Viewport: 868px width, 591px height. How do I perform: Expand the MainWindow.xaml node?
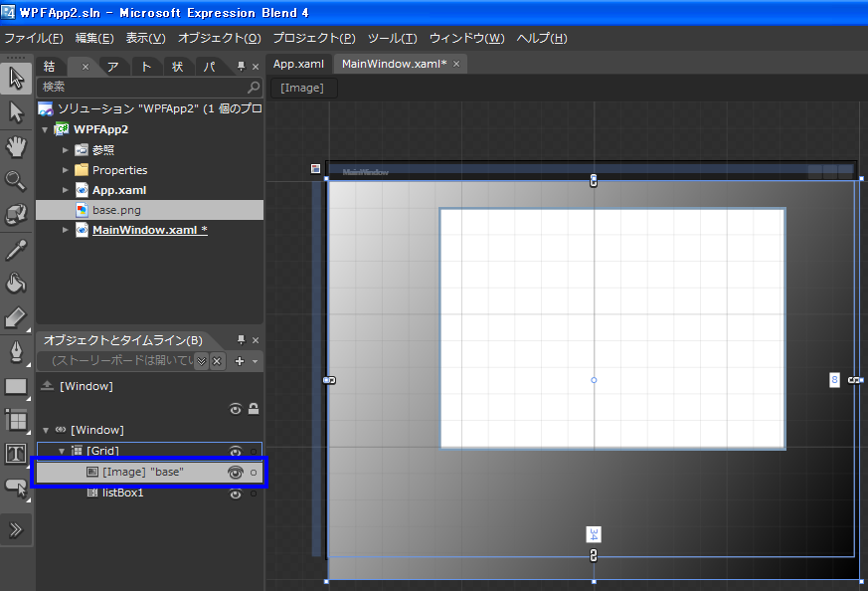coord(66,230)
